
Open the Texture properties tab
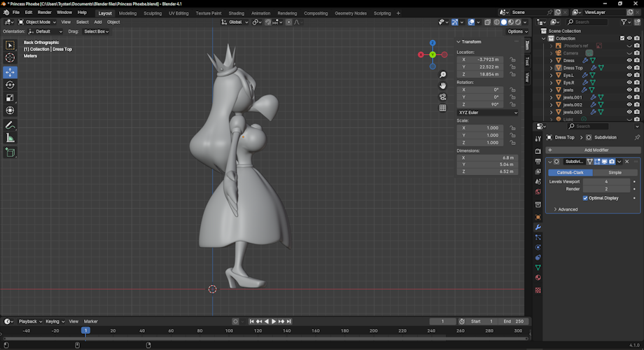[x=538, y=290]
